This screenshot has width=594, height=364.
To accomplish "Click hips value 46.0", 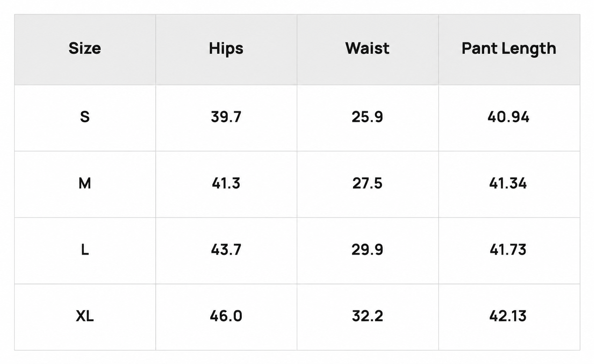I will coord(226,316).
